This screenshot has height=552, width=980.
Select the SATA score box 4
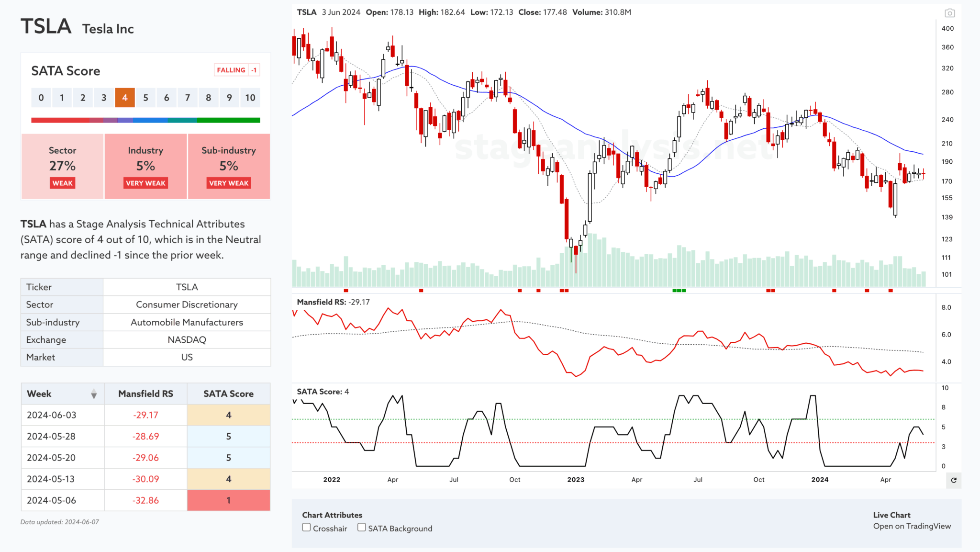(125, 98)
